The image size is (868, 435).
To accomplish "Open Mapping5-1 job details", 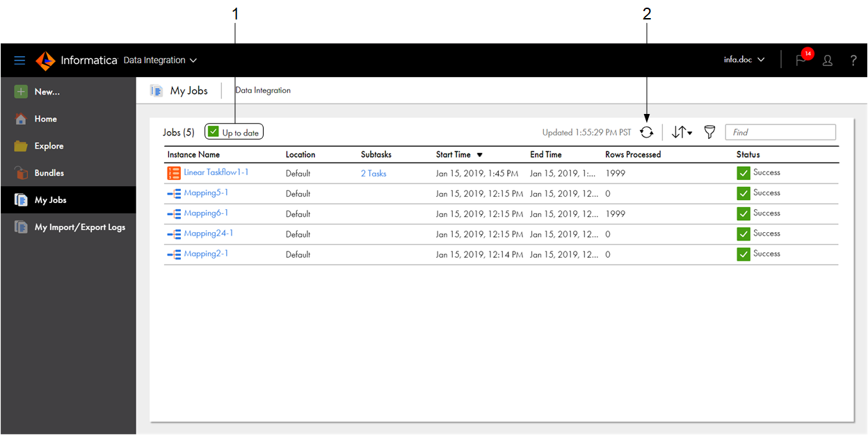I will [x=206, y=192].
